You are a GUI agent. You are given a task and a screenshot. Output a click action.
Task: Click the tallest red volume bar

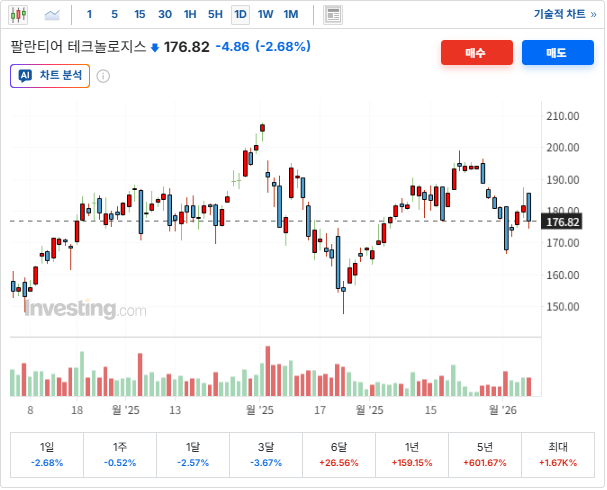pos(267,371)
